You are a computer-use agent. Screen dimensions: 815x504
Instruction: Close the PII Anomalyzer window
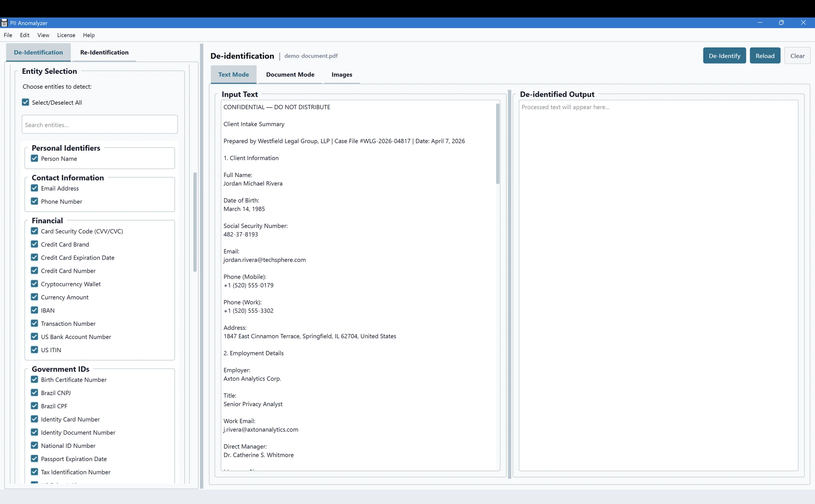(x=803, y=22)
